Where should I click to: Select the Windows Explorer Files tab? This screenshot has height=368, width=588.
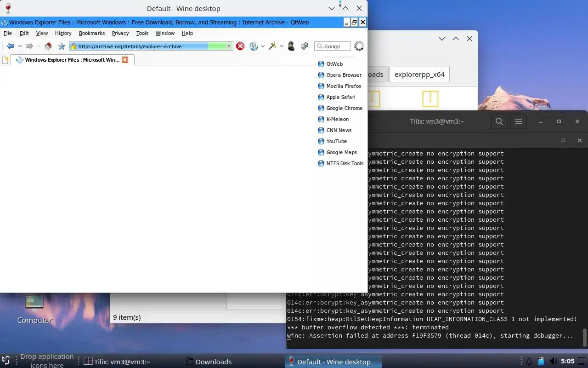coord(73,60)
